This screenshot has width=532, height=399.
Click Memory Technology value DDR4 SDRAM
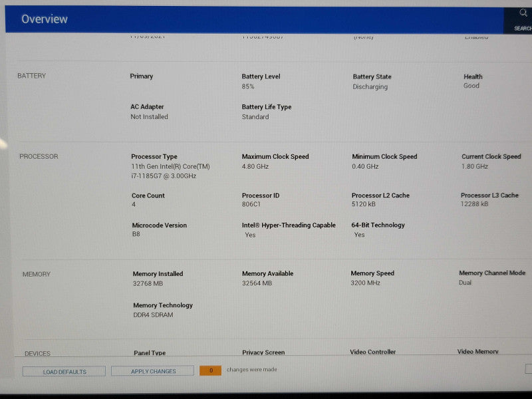tap(153, 315)
